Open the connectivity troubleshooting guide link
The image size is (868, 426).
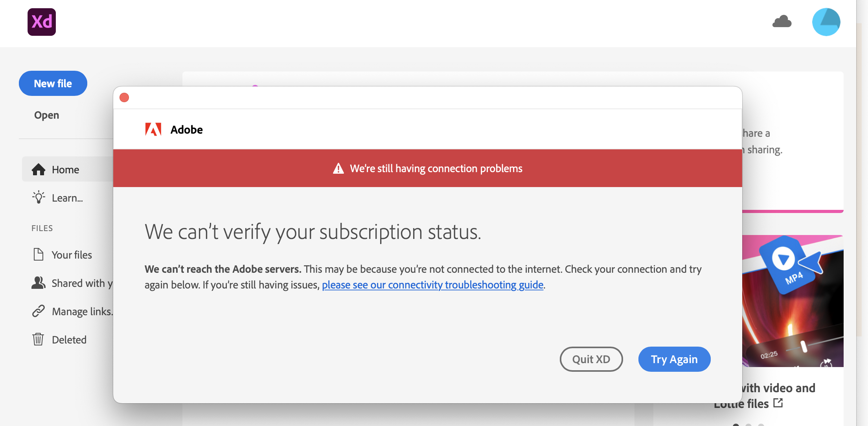point(432,285)
